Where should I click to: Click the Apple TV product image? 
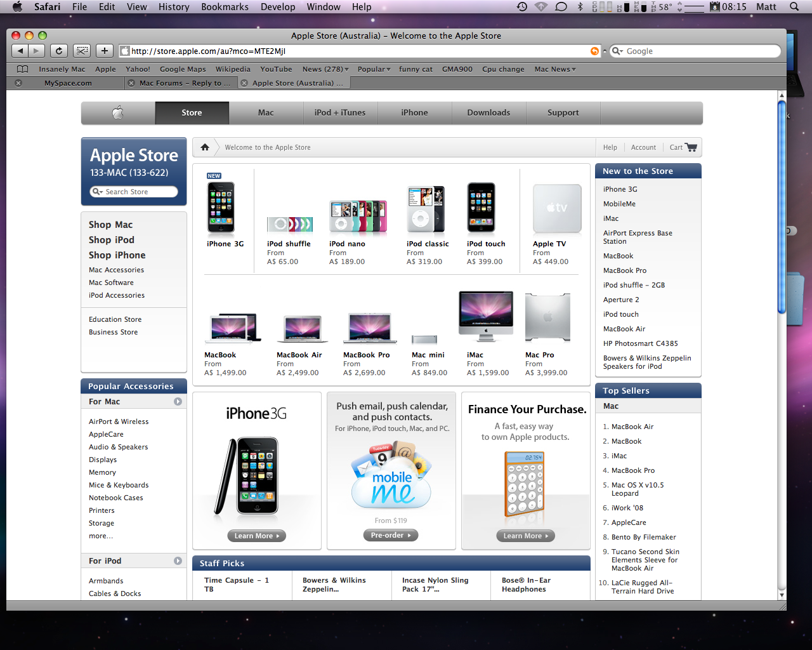tap(557, 209)
